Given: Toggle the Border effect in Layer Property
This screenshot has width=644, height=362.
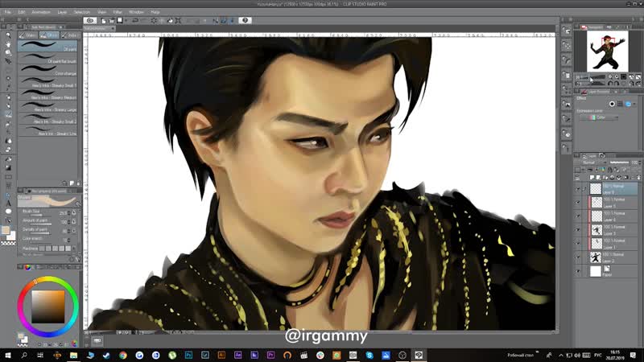Looking at the screenshot, I should coord(612,104).
